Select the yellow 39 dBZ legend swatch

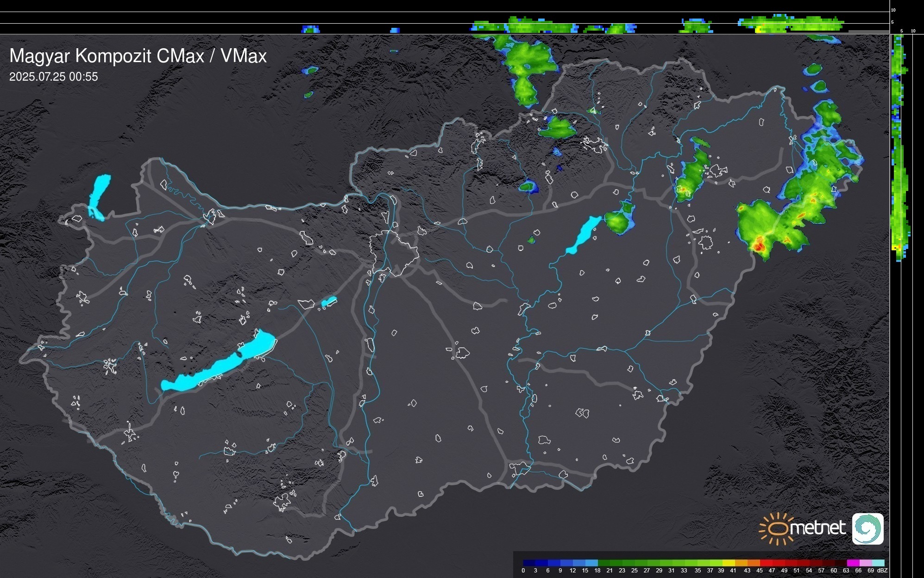point(729,563)
